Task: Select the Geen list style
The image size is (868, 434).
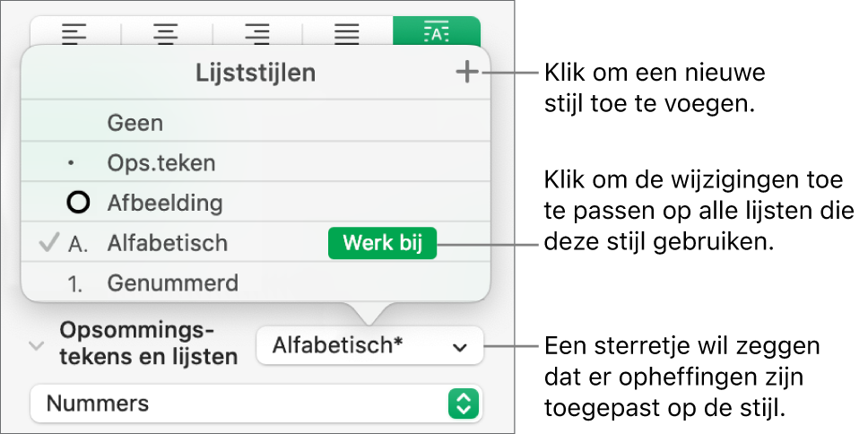Action: 135,123
